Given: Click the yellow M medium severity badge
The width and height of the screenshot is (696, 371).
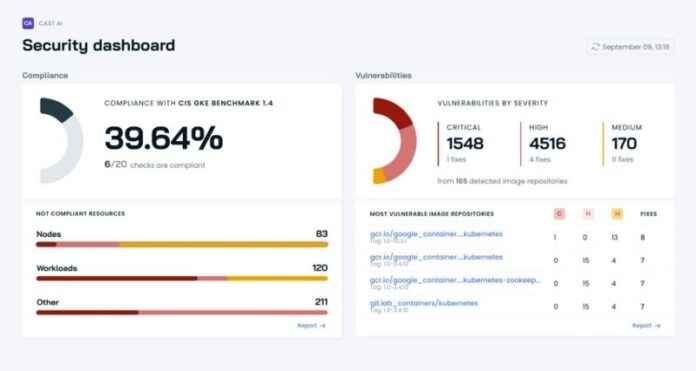Looking at the screenshot, I should (617, 214).
